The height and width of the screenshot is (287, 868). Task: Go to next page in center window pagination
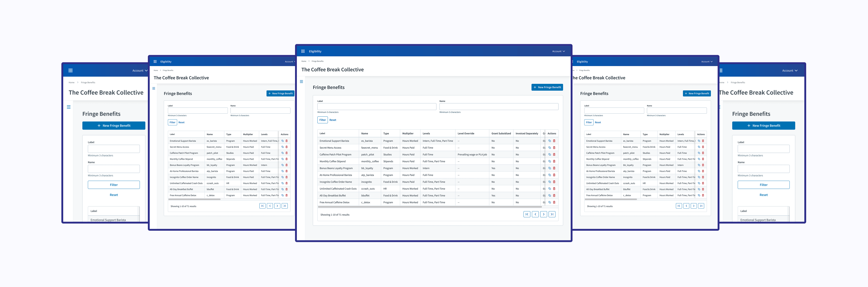544,214
